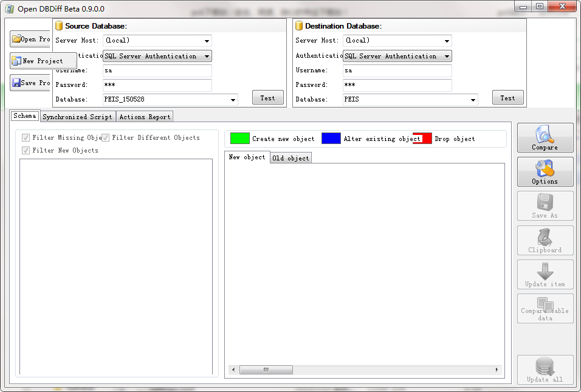Click the Update all database icon
This screenshot has width=581, height=392.
click(545, 366)
